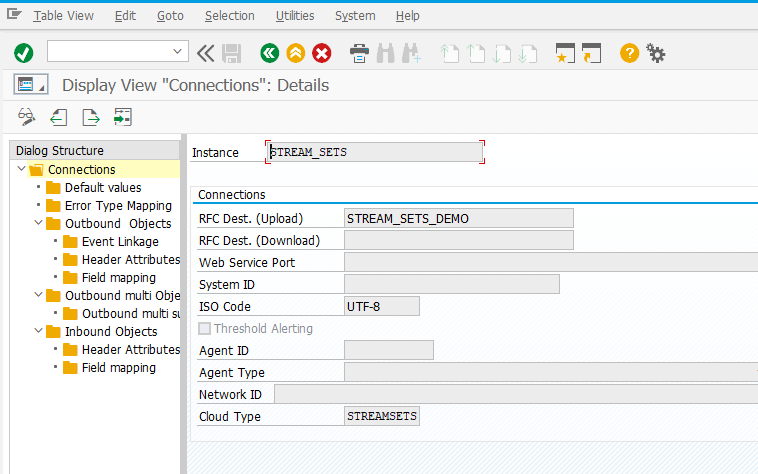Image resolution: width=758 pixels, height=474 pixels.
Task: Open the Goto menu
Action: pyautogui.click(x=170, y=16)
